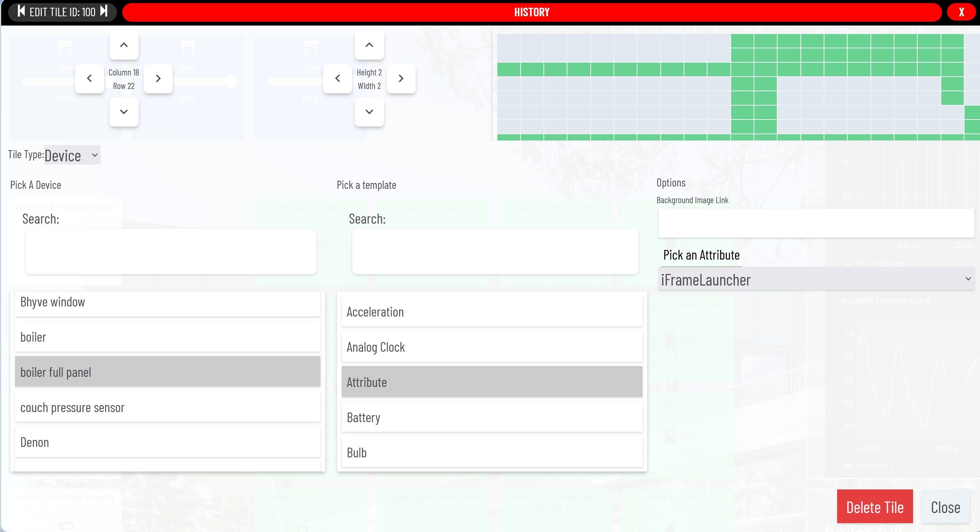Image resolution: width=980 pixels, height=532 pixels.
Task: Pick the Battery template
Action: (x=492, y=417)
